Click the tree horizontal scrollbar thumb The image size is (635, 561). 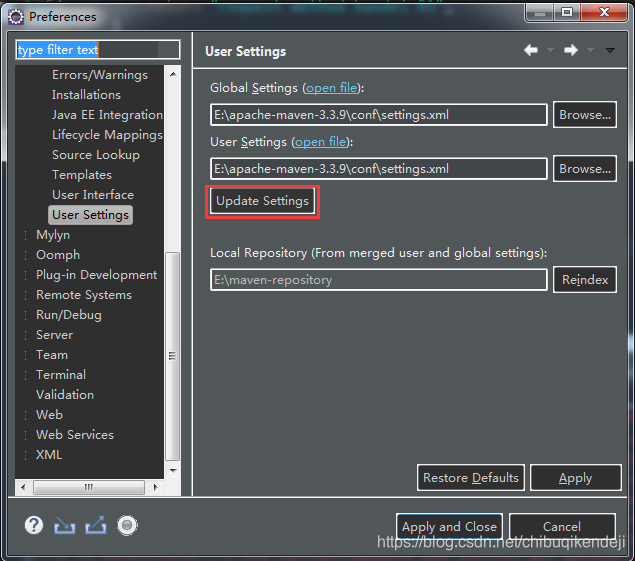pos(89,487)
